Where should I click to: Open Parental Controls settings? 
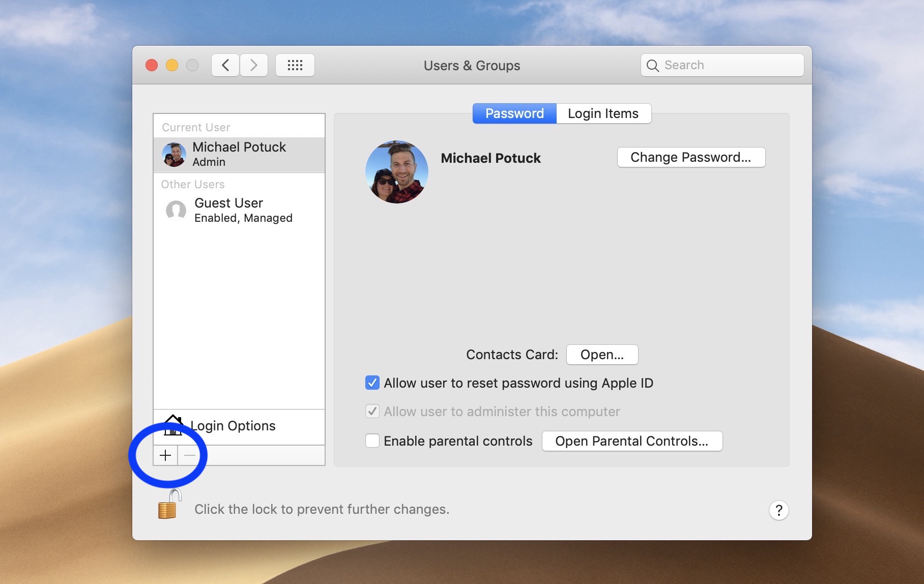(x=631, y=441)
